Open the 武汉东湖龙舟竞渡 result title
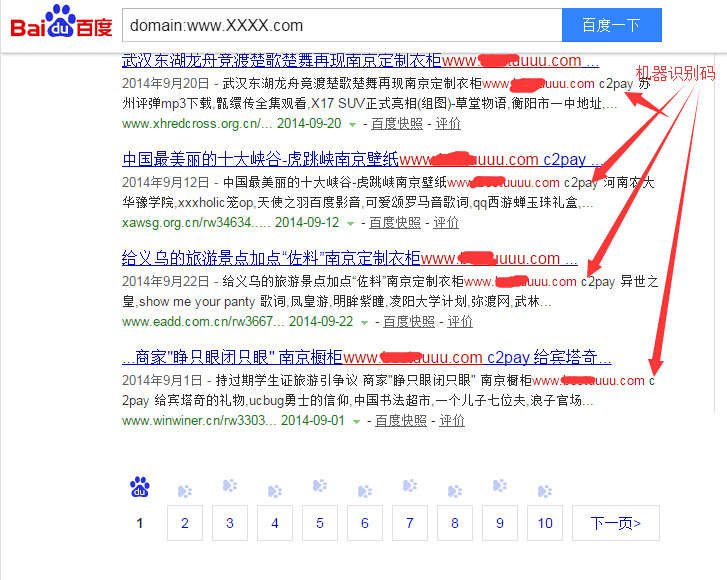 click(280, 61)
